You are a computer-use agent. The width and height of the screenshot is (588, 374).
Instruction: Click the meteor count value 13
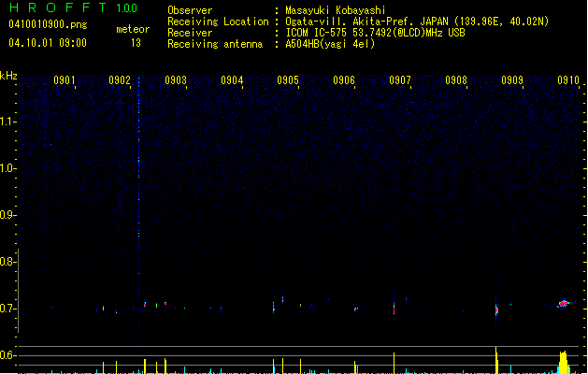click(136, 43)
